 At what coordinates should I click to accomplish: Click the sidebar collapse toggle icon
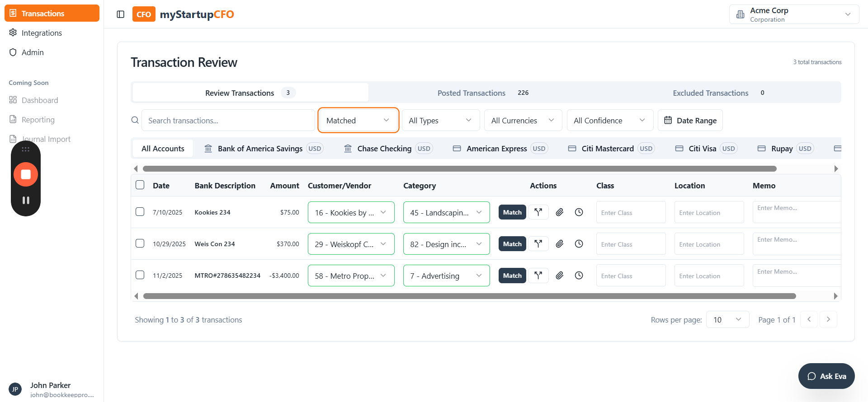(120, 14)
